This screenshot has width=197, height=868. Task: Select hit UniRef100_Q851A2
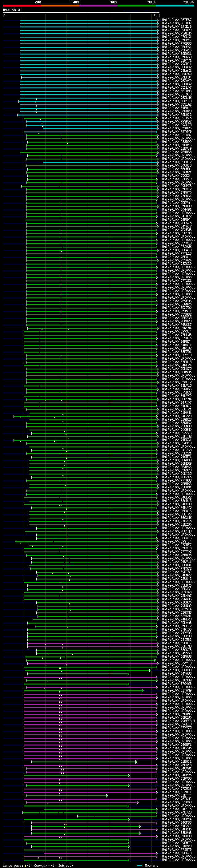[x=176, y=104]
